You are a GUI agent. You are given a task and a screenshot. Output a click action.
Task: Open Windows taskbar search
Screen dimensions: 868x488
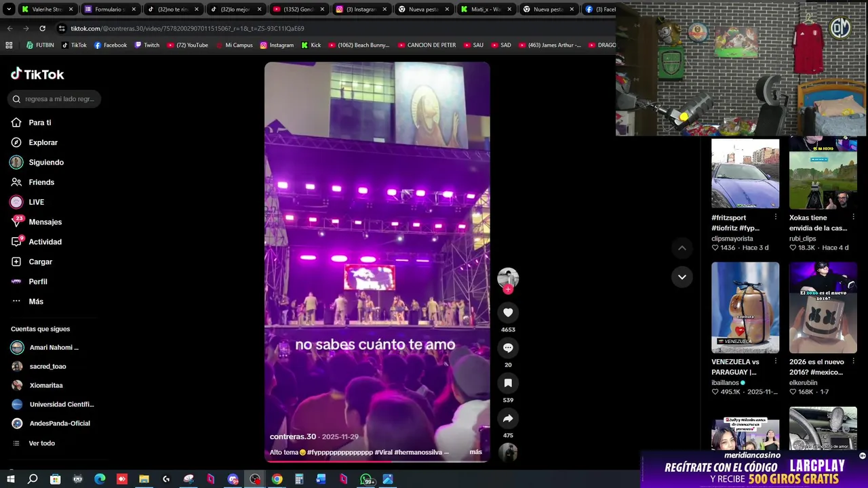pyautogui.click(x=33, y=479)
